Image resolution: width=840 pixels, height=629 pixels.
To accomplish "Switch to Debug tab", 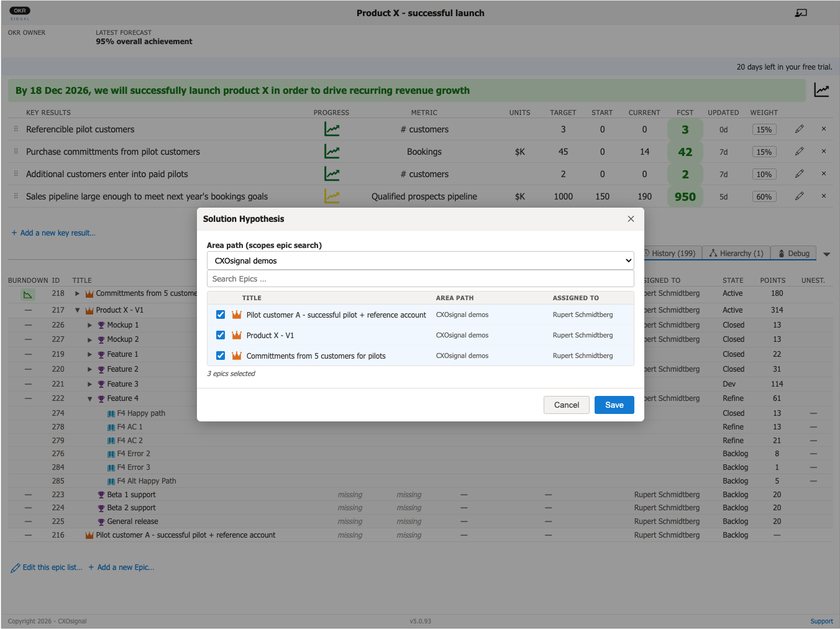I will tap(794, 254).
